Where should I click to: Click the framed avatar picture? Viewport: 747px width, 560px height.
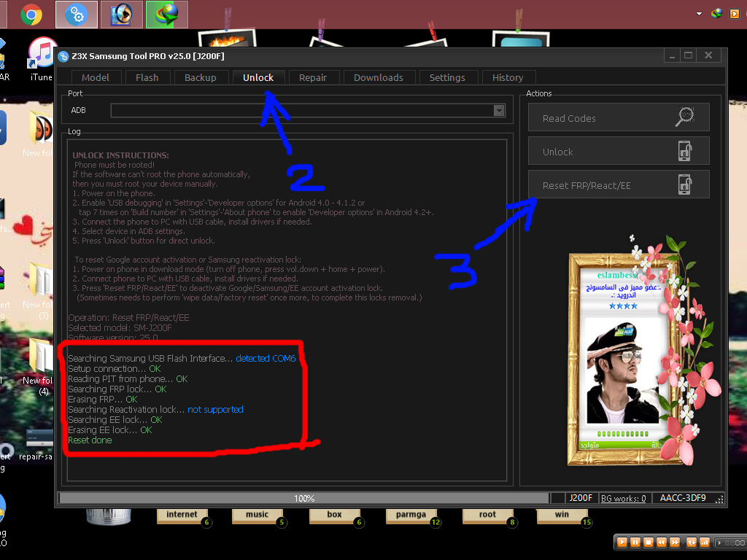(623, 371)
